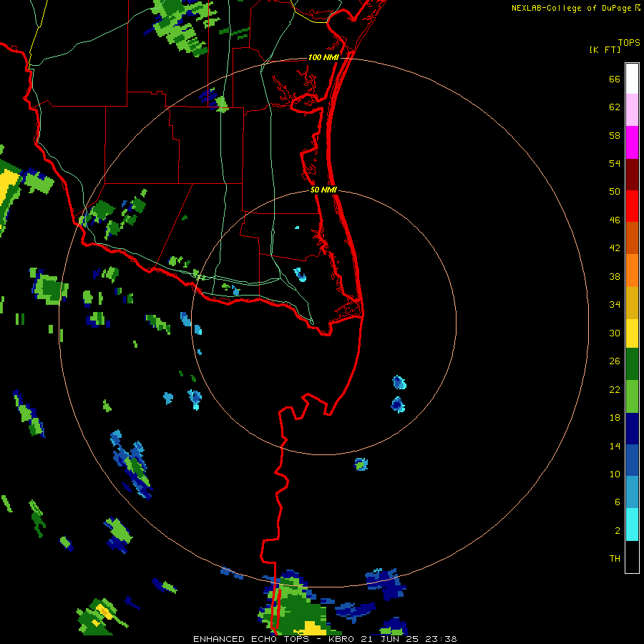Click the 26 legend value

(615, 361)
